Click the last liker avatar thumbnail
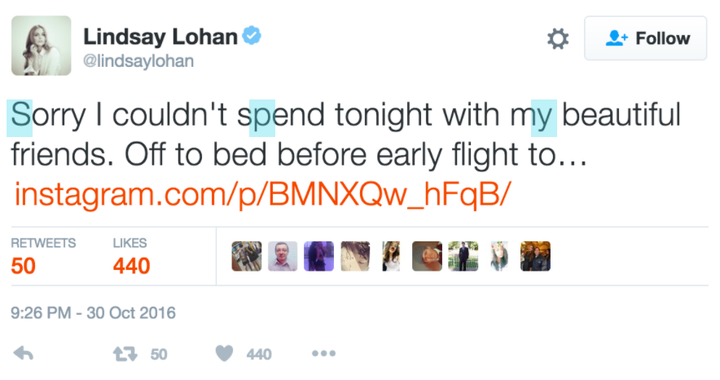Screen dimensions: 720x380 (535, 256)
